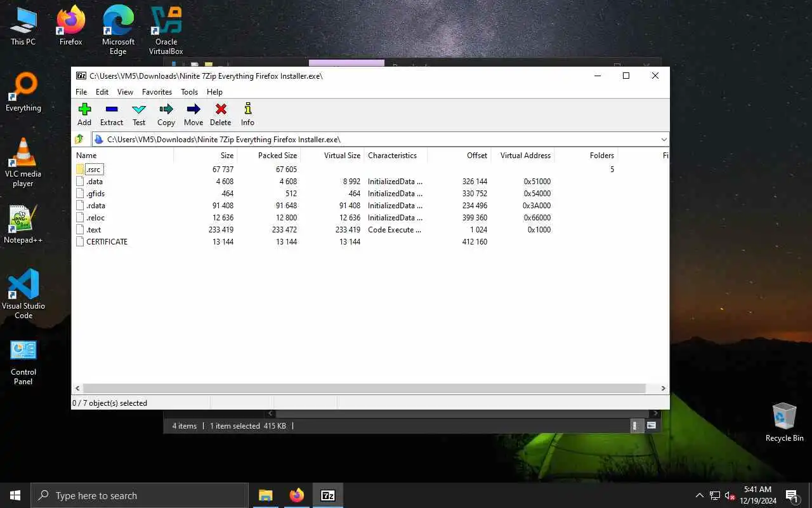Screen dimensions: 812x508
Task: Select VLC media player desktop icon
Action: pos(23,163)
